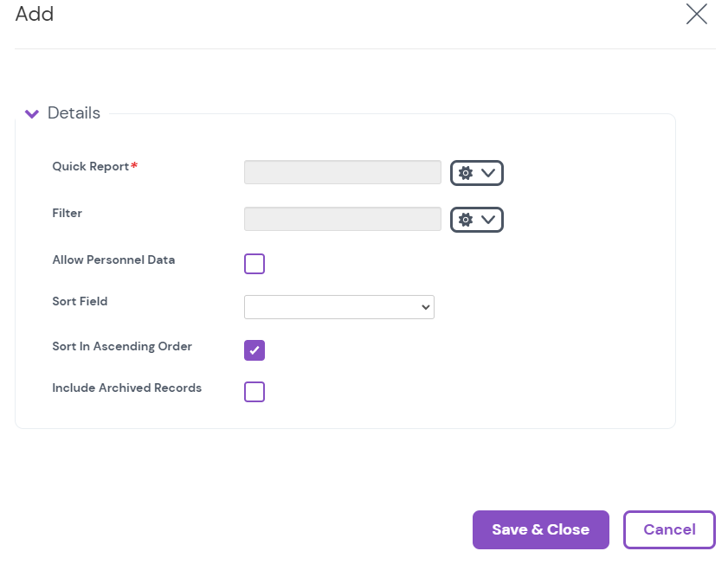The width and height of the screenshot is (728, 564).
Task: Click the Filter text field
Action: click(343, 219)
